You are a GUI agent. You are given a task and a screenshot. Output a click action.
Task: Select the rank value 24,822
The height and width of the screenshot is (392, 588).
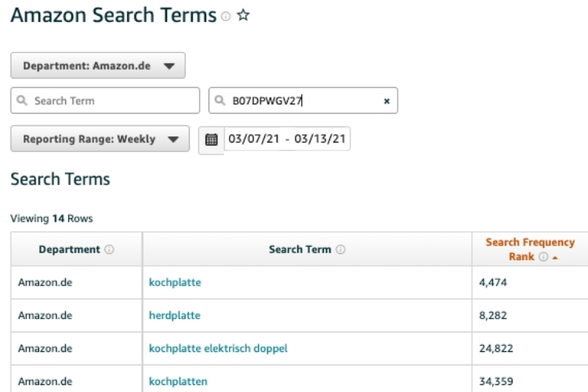point(495,348)
